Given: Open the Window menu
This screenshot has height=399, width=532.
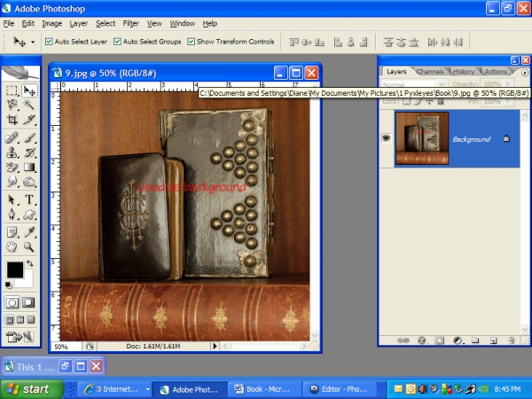Looking at the screenshot, I should [x=183, y=23].
